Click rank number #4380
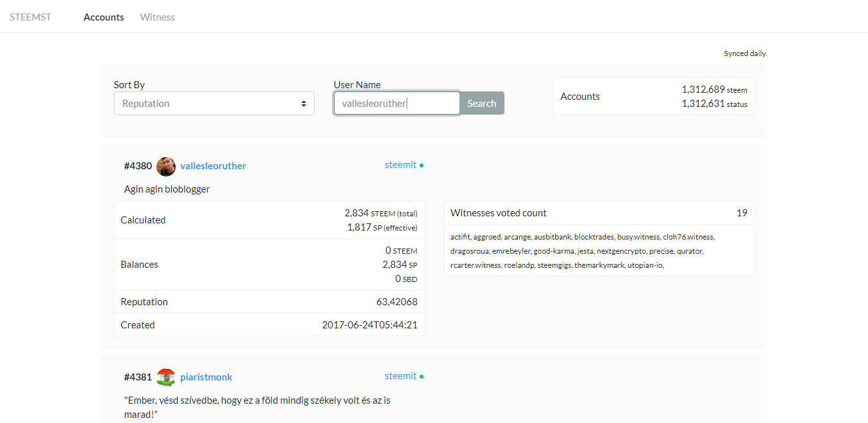 (138, 166)
